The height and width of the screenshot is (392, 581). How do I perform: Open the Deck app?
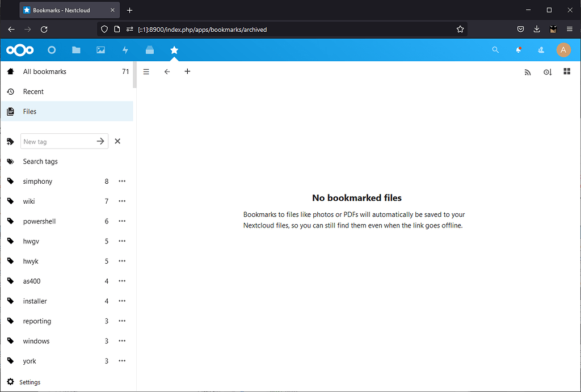click(149, 50)
